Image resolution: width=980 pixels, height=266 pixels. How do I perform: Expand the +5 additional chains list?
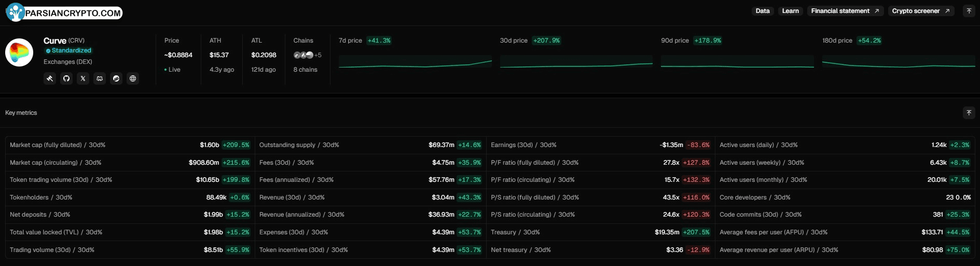[x=318, y=55]
